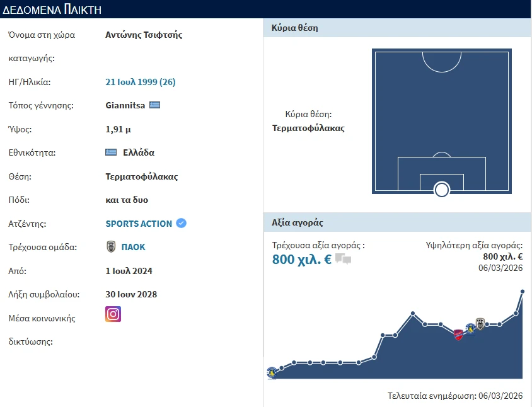Click the current market value 800 χιλ. €
This screenshot has width=532, height=407.
tap(301, 259)
